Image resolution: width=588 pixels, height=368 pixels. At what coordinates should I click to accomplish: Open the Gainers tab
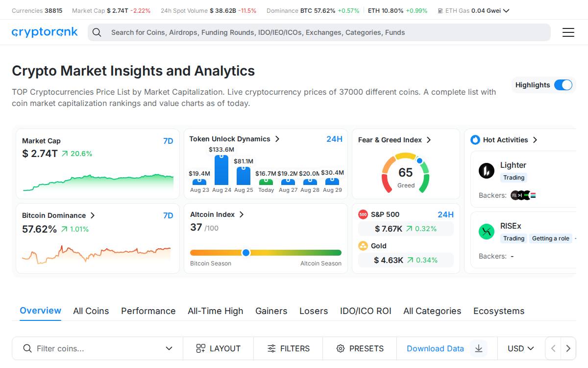[x=271, y=311]
